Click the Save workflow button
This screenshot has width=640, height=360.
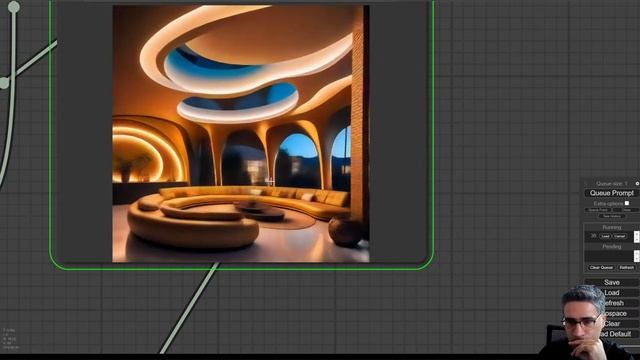[x=611, y=282]
